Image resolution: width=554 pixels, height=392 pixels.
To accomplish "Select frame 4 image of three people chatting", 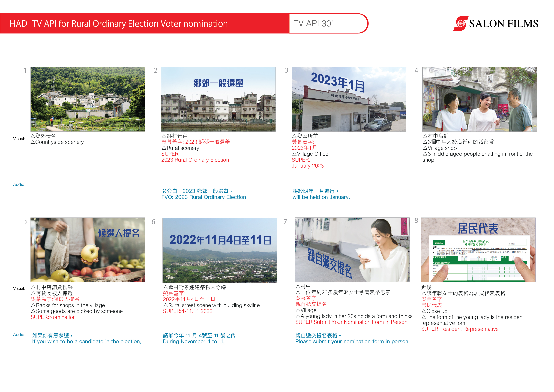I will (x=479, y=99).
